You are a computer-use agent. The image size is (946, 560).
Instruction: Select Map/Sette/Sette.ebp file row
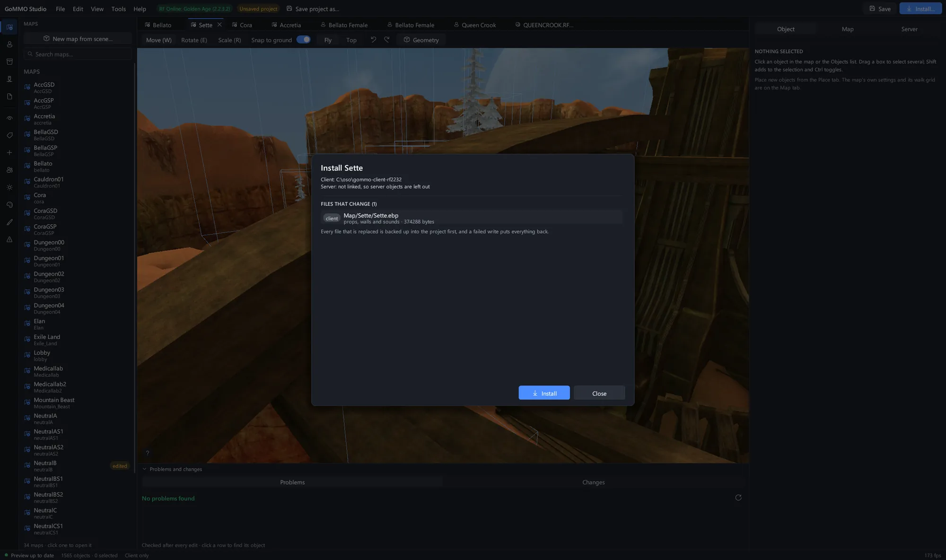point(472,218)
